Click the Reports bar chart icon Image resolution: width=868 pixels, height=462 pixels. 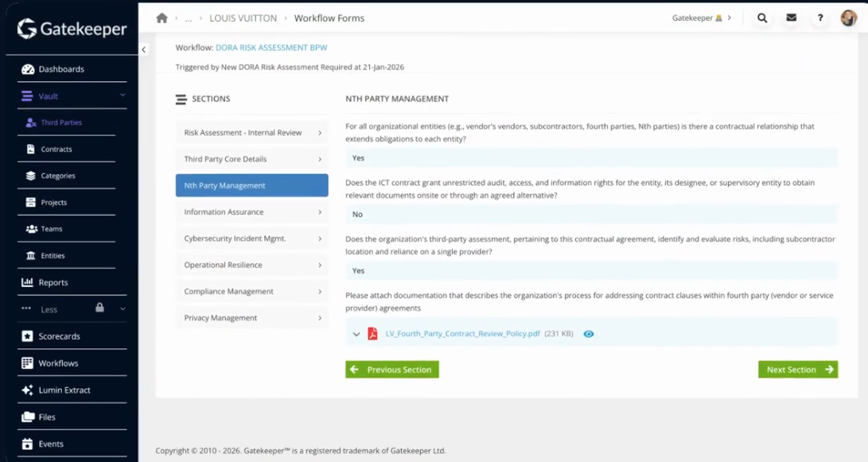pyautogui.click(x=27, y=282)
